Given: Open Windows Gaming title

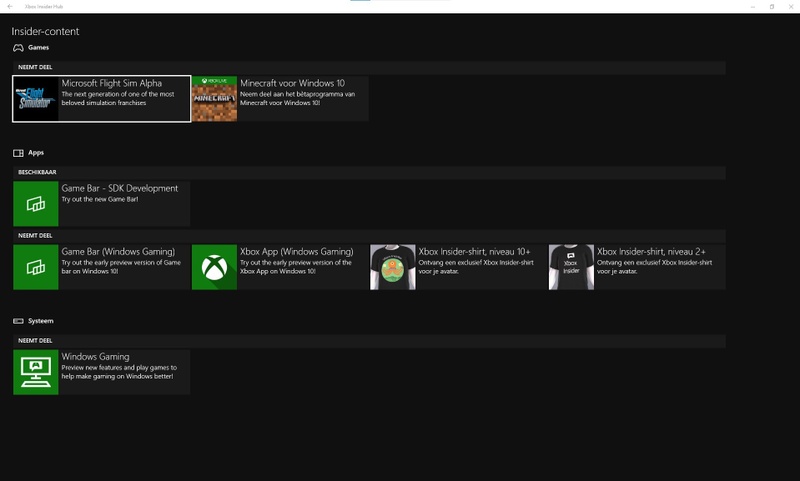Looking at the screenshot, I should click(x=95, y=357).
